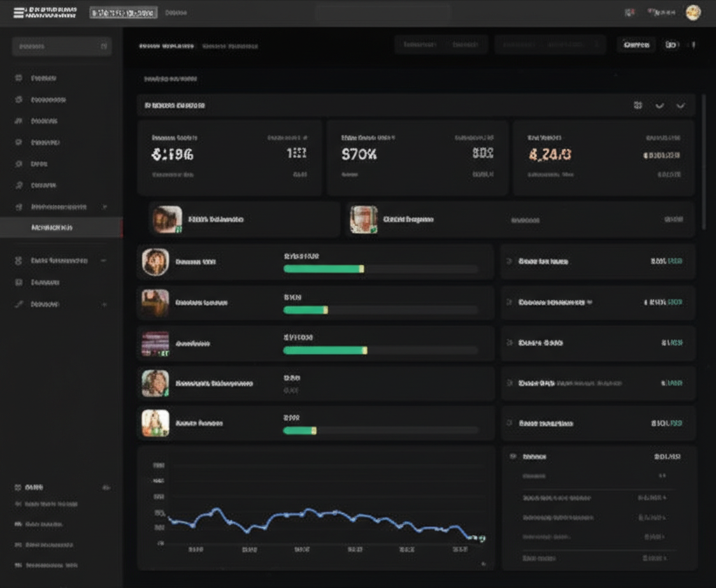Select the circle marker on first right-side list row

[x=510, y=261]
